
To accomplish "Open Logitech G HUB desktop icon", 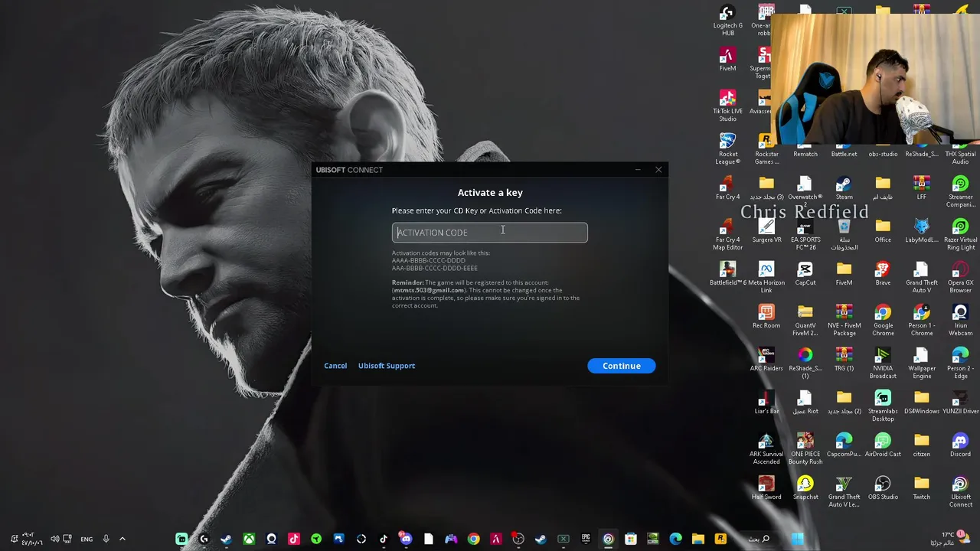I will pos(727,21).
